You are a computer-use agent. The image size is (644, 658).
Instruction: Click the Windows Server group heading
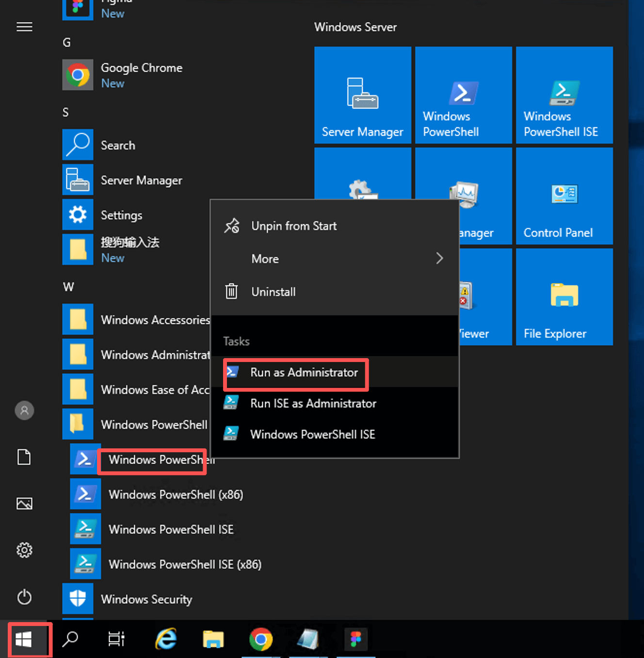(355, 27)
